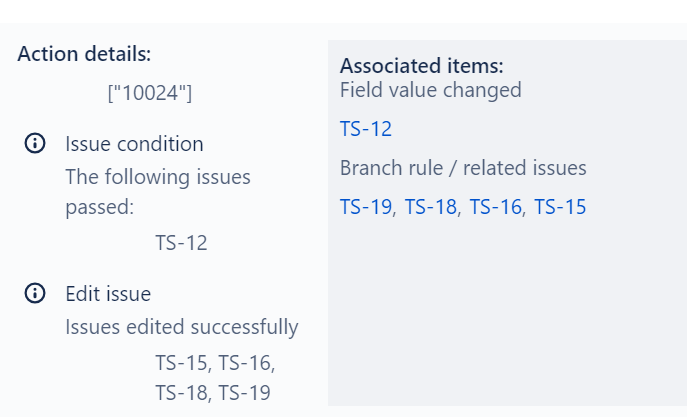The image size is (687, 417).
Task: Open the TS-16 link in Associated items
Action: [496, 207]
